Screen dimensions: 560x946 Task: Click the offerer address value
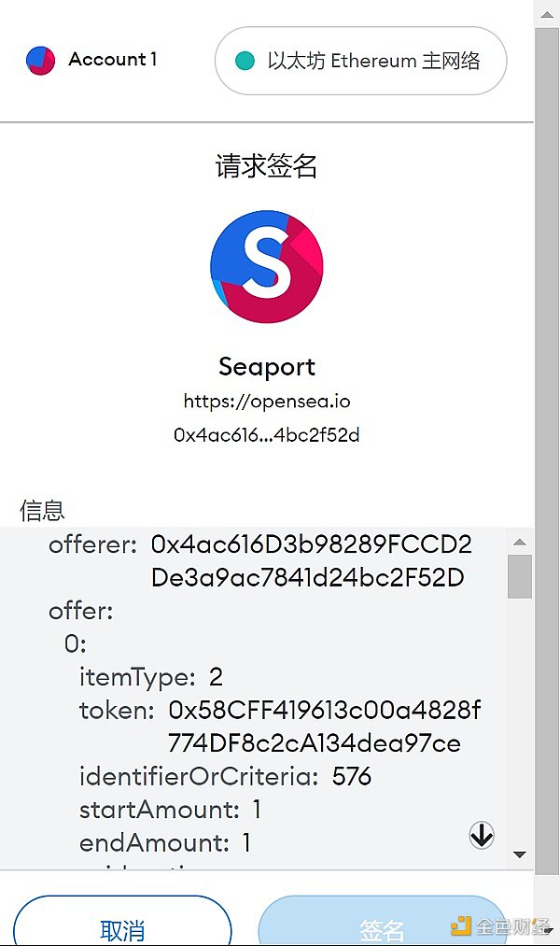pyautogui.click(x=311, y=561)
